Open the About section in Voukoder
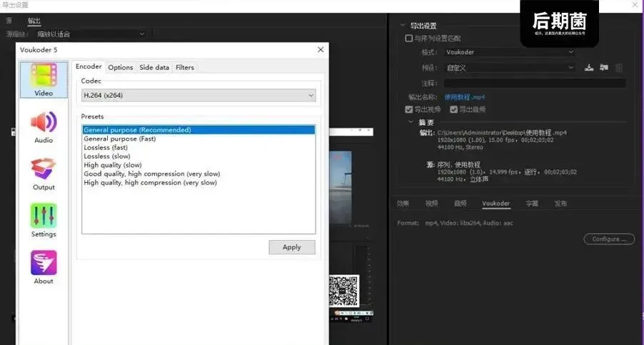This screenshot has height=345, width=644. pos(44,268)
